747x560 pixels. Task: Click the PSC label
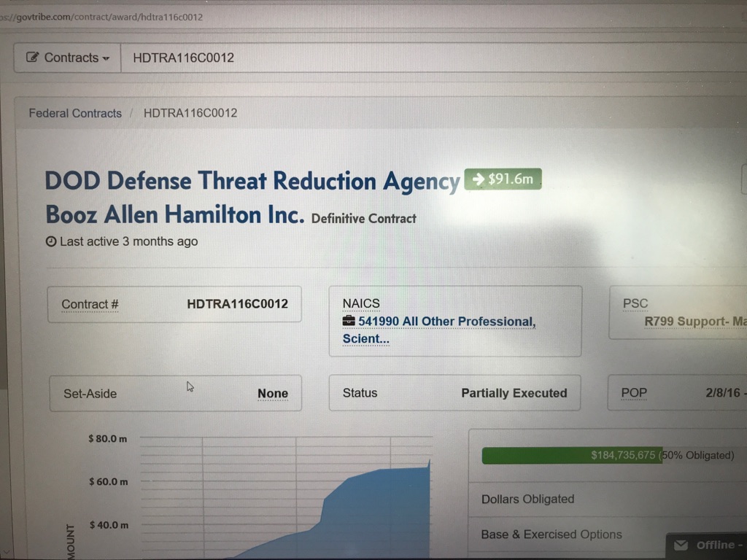pos(635,303)
